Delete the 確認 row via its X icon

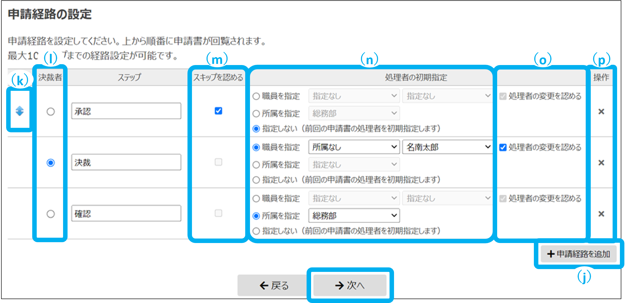(601, 214)
